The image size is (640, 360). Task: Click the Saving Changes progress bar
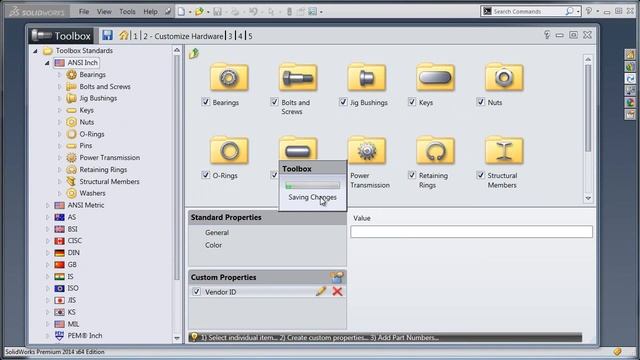[x=313, y=186]
